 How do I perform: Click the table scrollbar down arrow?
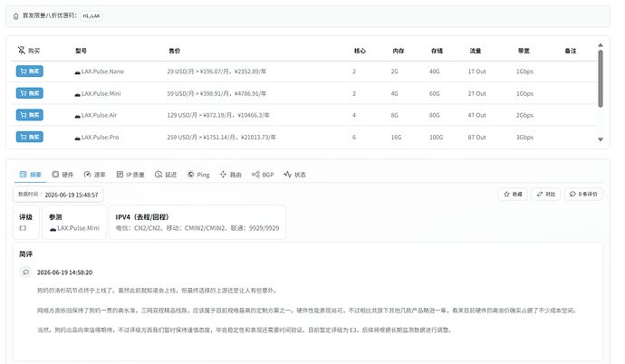pos(601,139)
